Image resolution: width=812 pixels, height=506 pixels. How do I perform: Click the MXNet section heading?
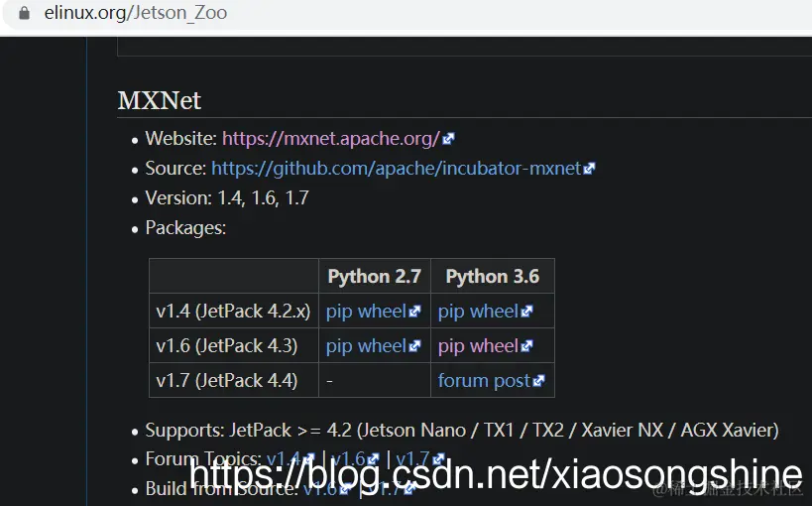(x=159, y=100)
